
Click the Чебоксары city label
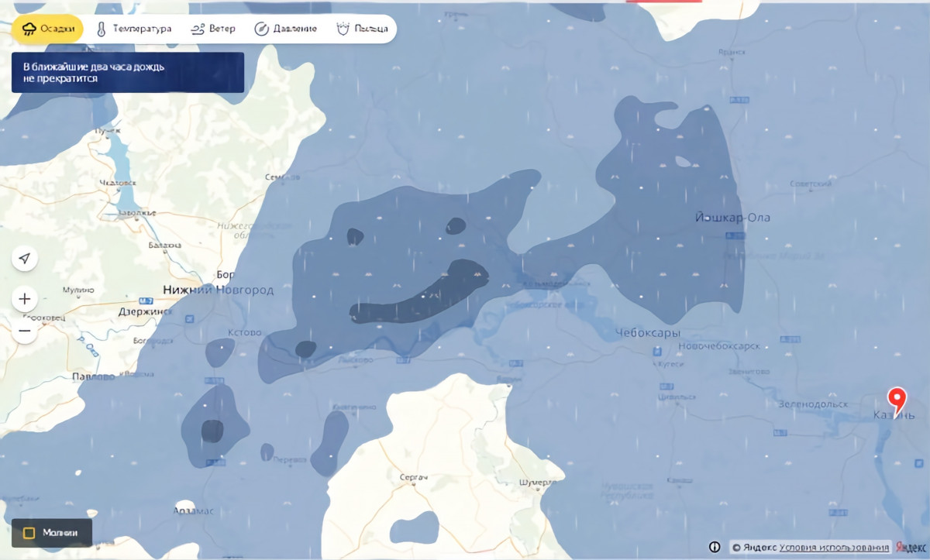coord(647,333)
